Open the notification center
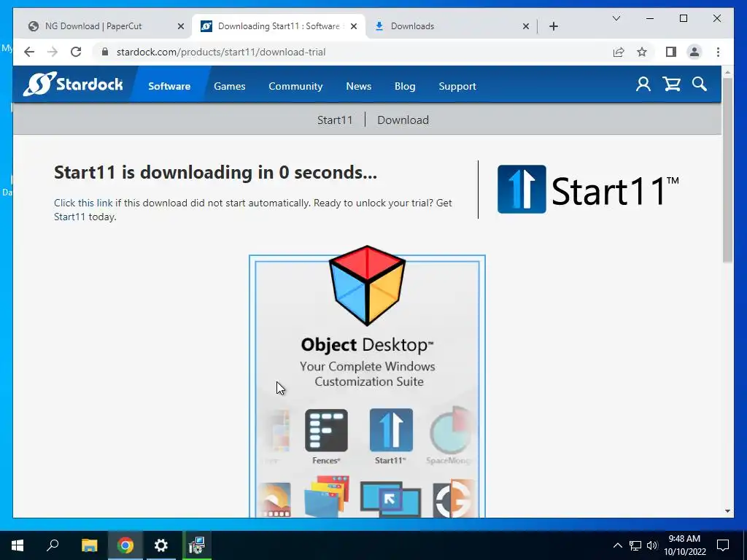The height and width of the screenshot is (560, 747). 723,545
